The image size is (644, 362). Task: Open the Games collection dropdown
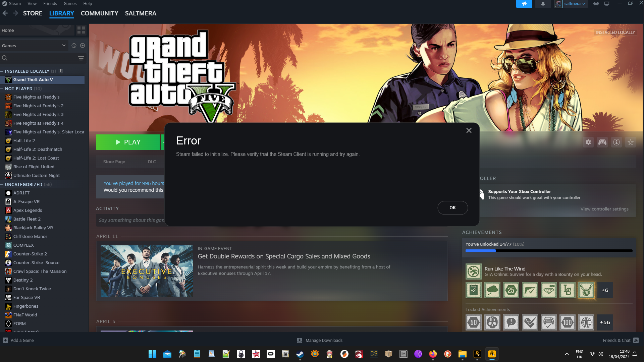click(34, 46)
